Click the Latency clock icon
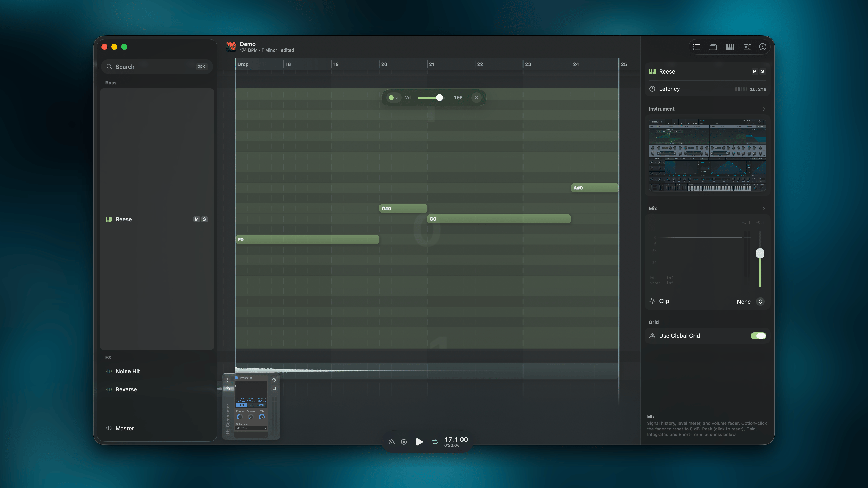 click(x=652, y=89)
